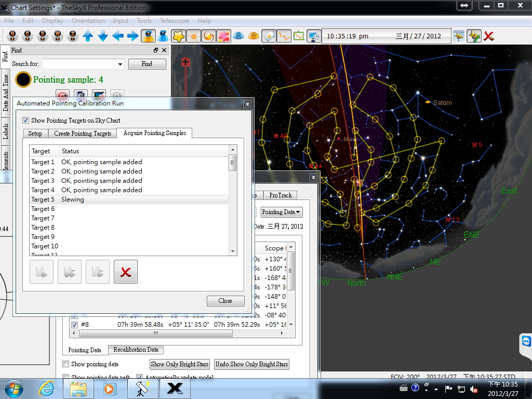Switch to Create Pointing Targets tab
This screenshot has height=399, width=532.
tap(83, 134)
